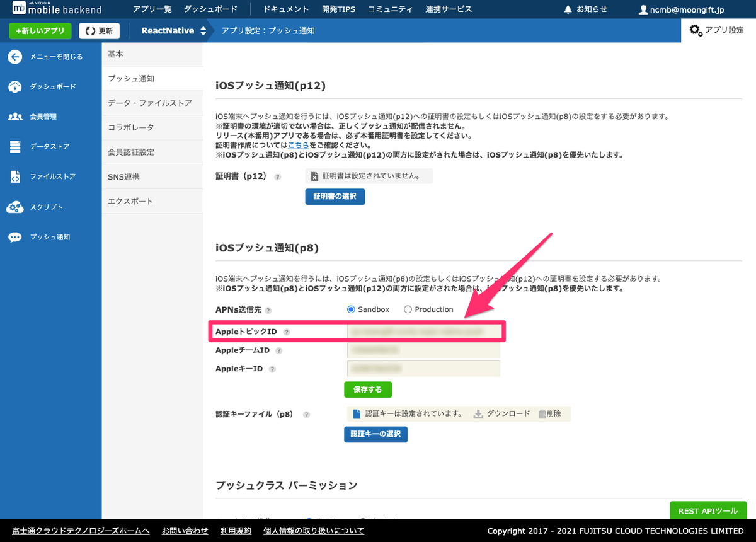This screenshot has height=542, width=756.
Task: Click the notification bell icon
Action: tap(568, 9)
